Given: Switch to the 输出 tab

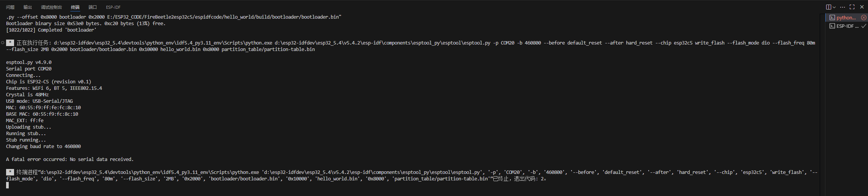Looking at the screenshot, I should 28,7.
